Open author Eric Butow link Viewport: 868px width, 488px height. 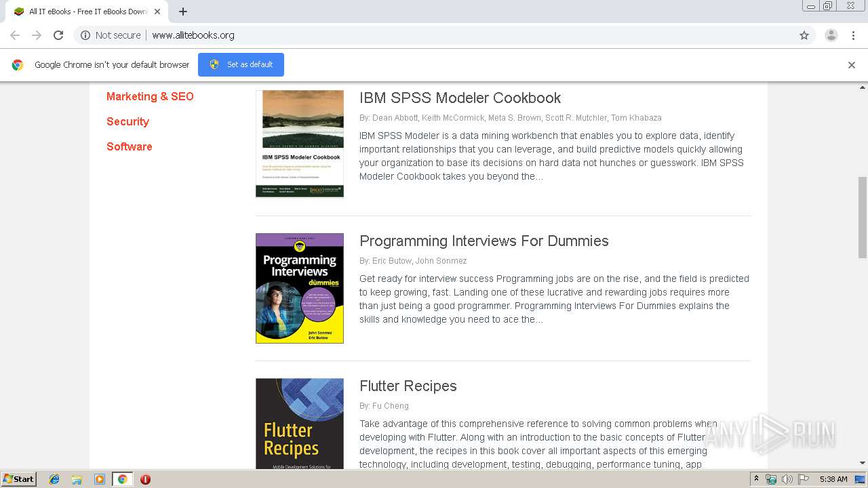pos(392,261)
